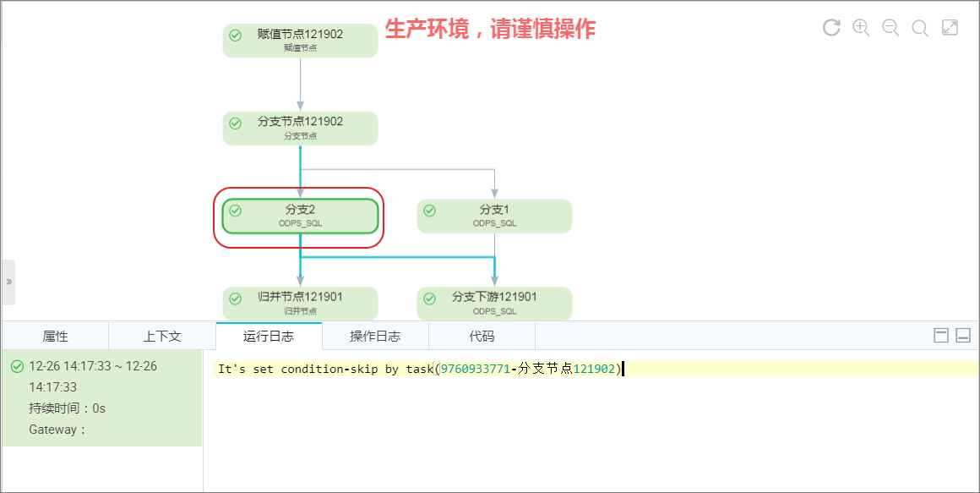Expand the collapsed left sidebar handle

[x=8, y=282]
